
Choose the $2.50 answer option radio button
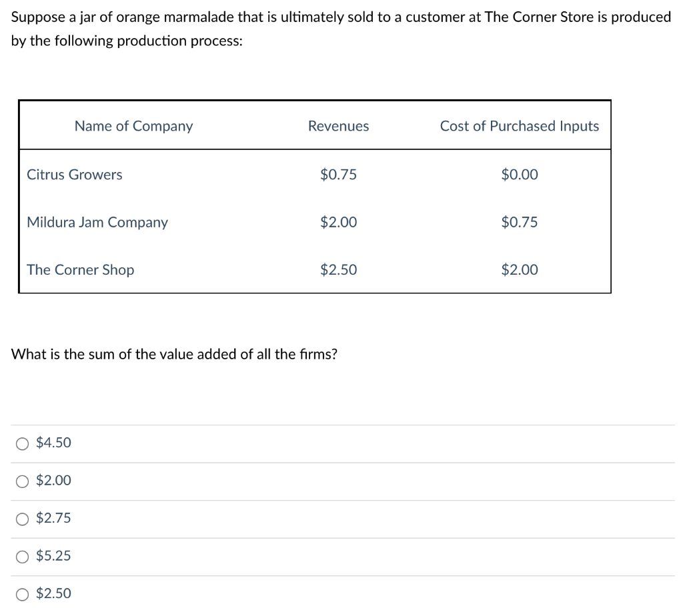tap(23, 594)
